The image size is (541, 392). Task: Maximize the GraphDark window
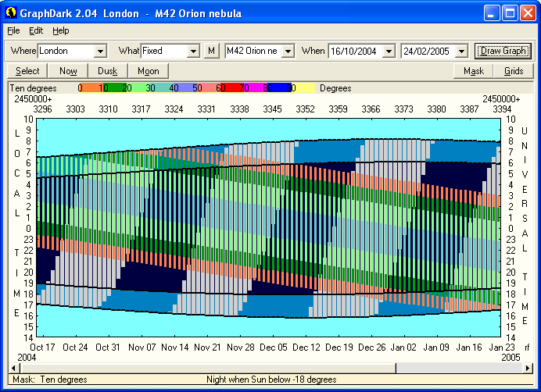(510, 13)
